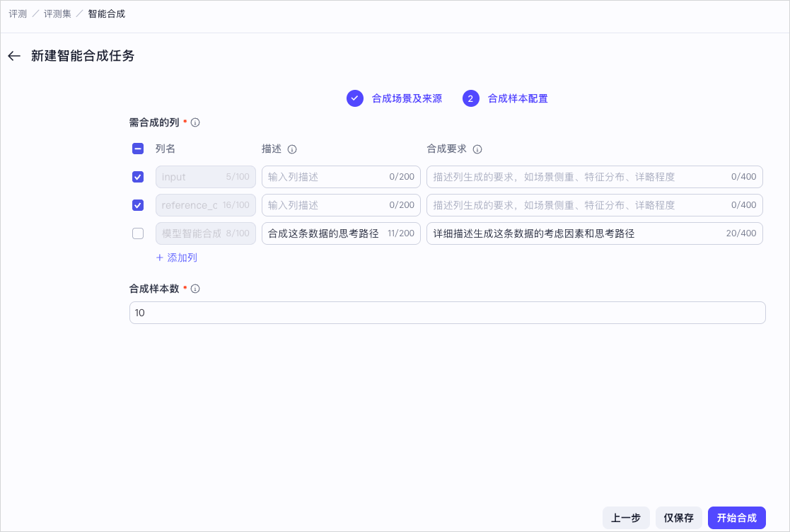Toggle the select-all header checkbox
Screen dimensions: 790x532
[x=137, y=149]
